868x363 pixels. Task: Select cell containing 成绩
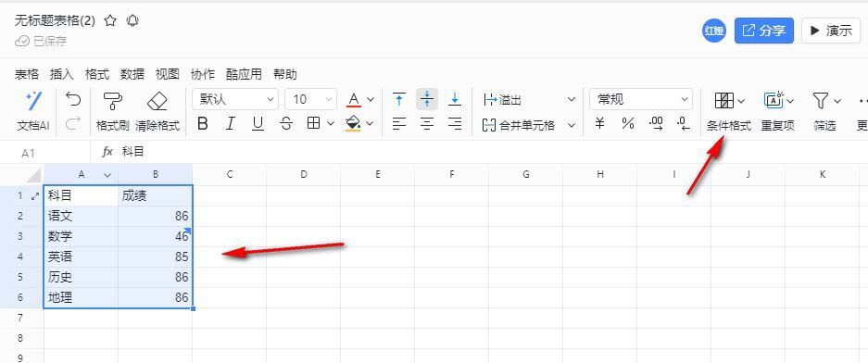[x=156, y=195]
